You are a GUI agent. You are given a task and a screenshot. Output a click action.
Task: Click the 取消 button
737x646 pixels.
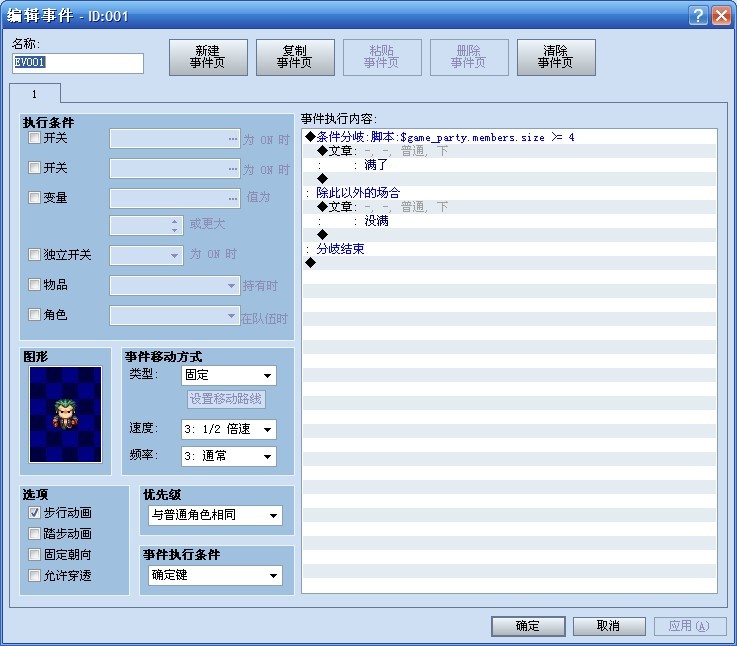tap(609, 626)
